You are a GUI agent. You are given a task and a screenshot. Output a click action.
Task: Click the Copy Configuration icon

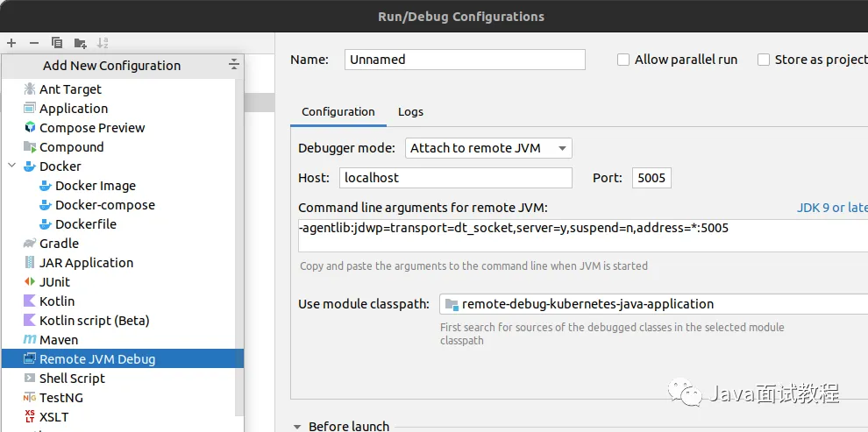tap(57, 42)
